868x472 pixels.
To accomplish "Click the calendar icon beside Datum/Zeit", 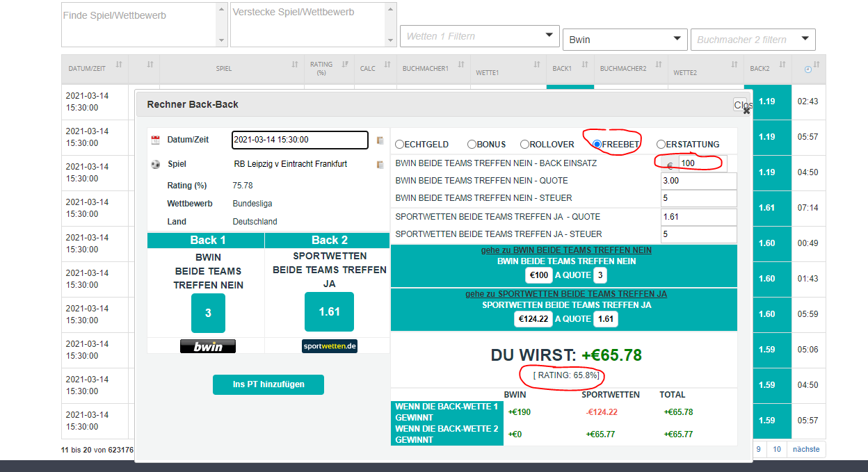I will (155, 140).
